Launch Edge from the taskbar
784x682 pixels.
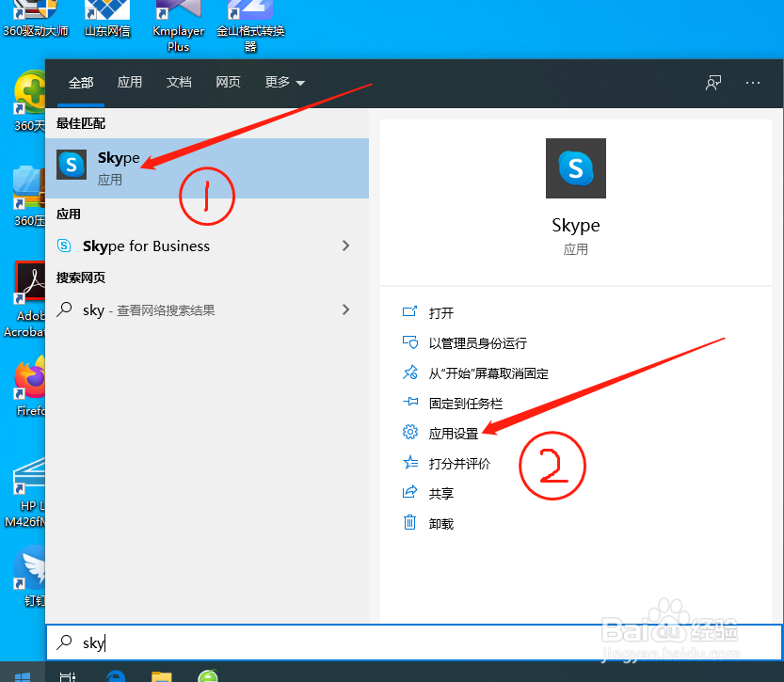pos(116,676)
